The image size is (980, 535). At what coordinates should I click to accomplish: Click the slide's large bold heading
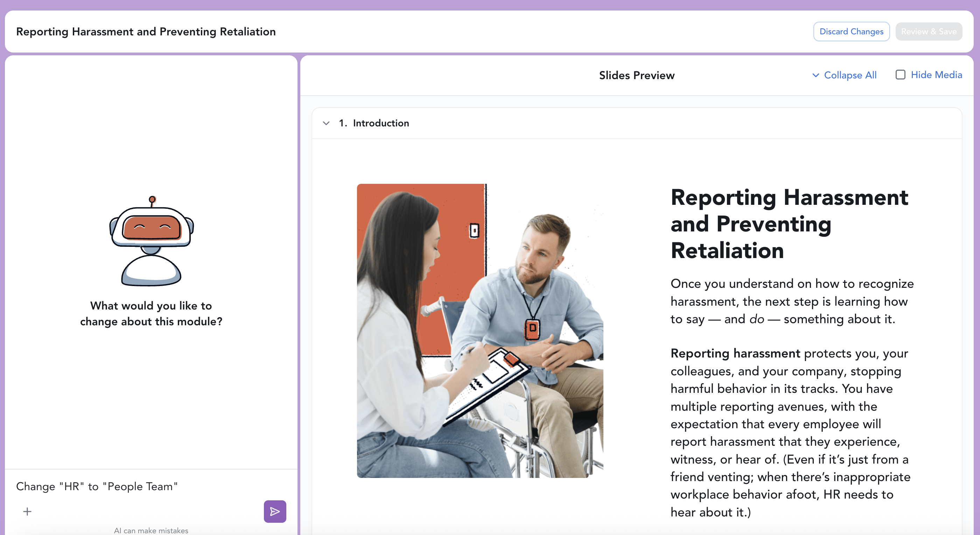pos(789,224)
